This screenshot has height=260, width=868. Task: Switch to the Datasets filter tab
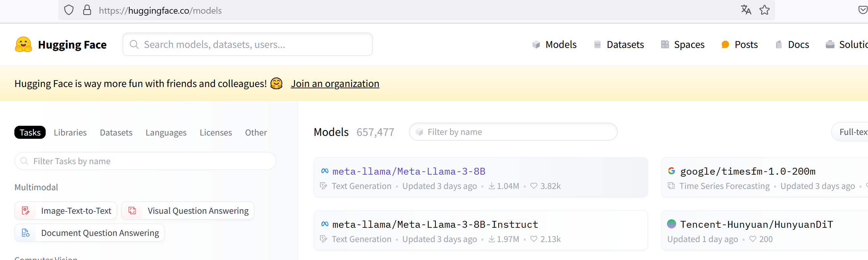tap(116, 132)
